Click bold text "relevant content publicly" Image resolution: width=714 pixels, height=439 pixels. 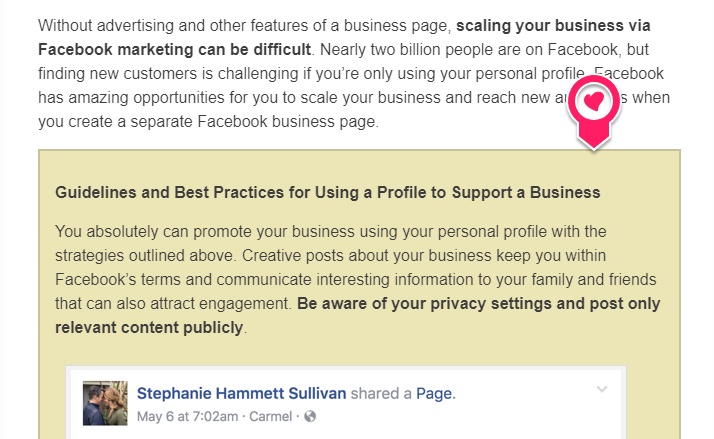tap(149, 328)
